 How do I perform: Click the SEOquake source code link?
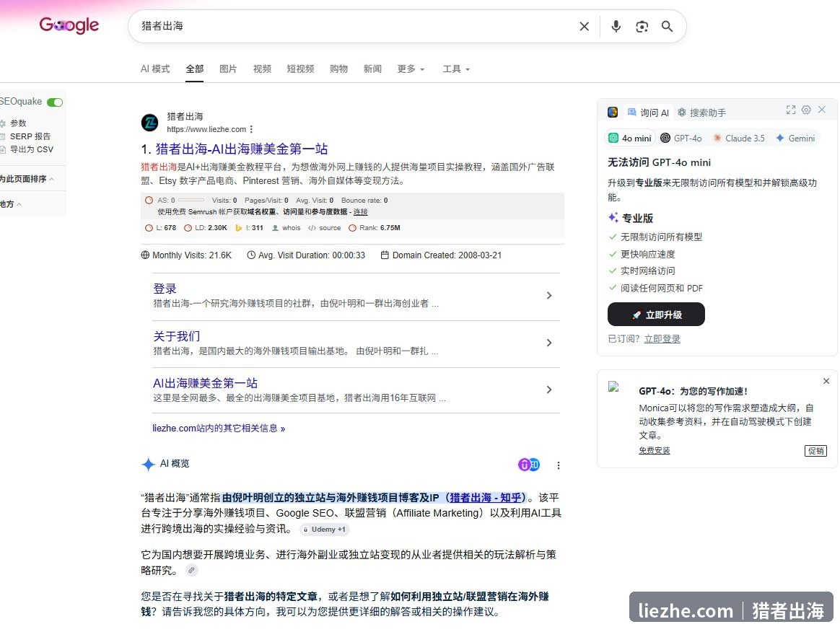325,228
